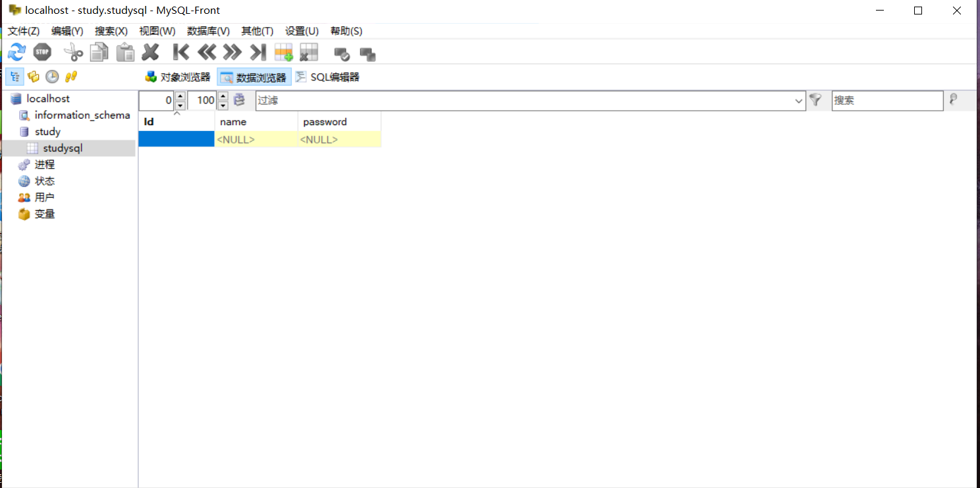Select localhost node in tree
Image resolution: width=980 pixels, height=488 pixels.
point(48,98)
